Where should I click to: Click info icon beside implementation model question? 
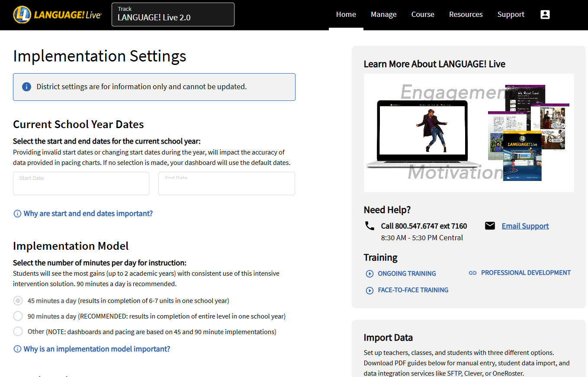17,349
